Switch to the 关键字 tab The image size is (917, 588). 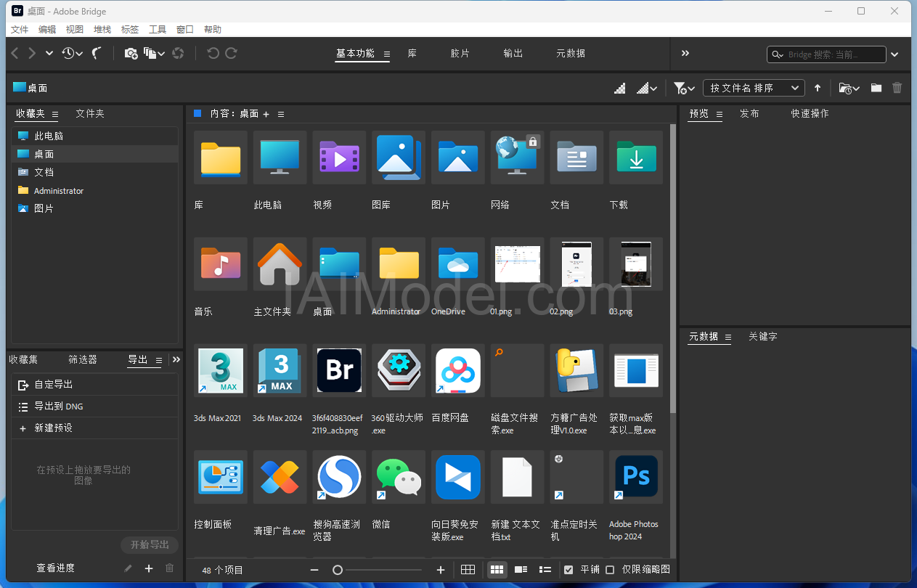[763, 337]
